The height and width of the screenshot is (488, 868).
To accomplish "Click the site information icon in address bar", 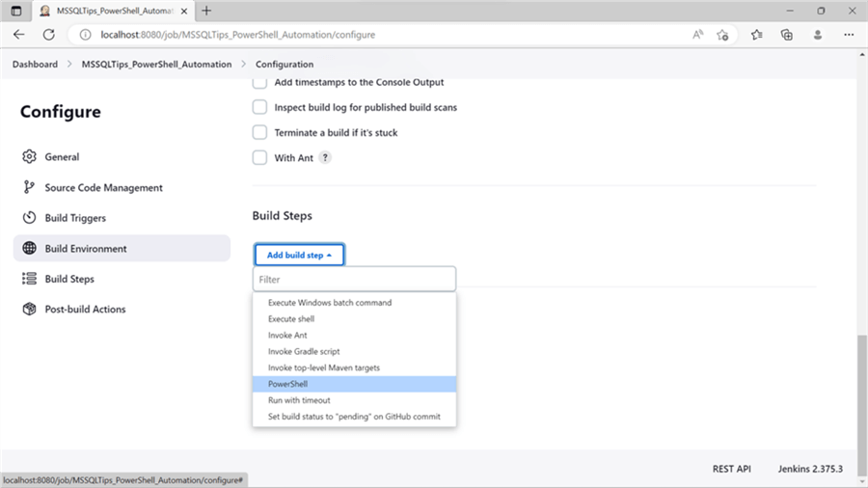I will click(85, 35).
